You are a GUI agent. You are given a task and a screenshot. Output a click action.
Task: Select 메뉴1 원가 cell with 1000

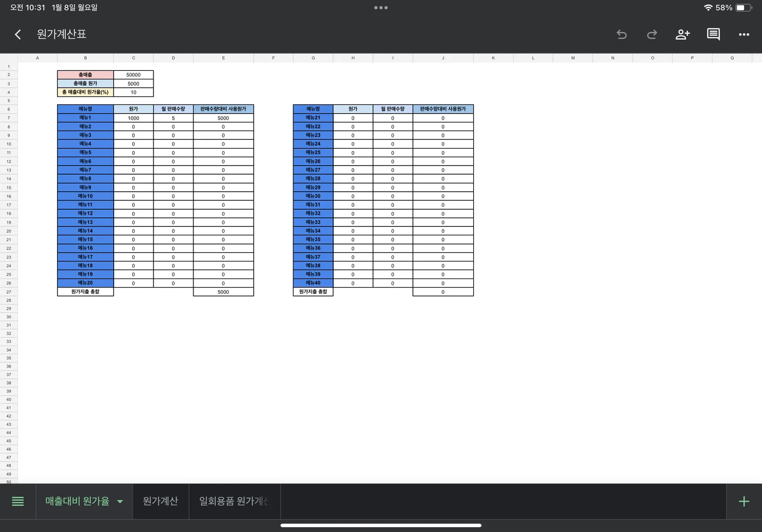point(133,118)
